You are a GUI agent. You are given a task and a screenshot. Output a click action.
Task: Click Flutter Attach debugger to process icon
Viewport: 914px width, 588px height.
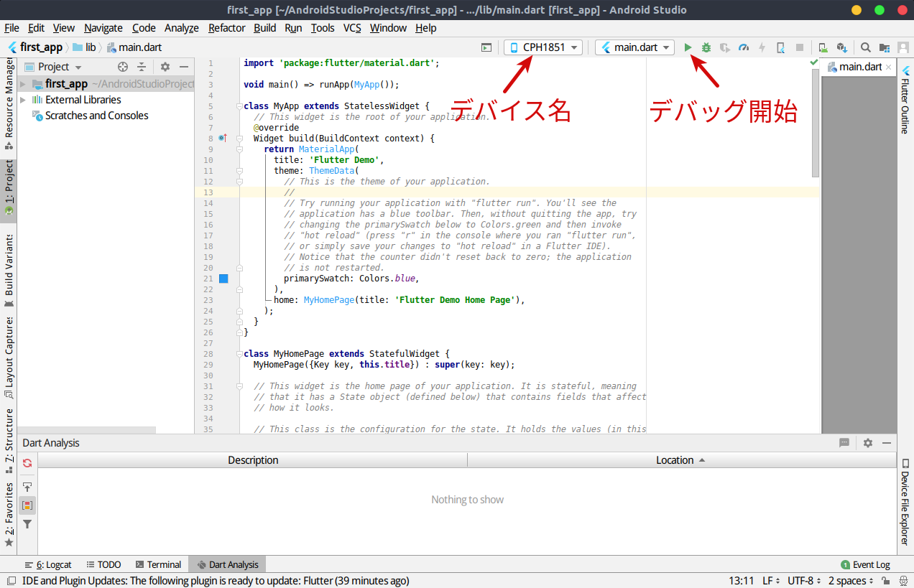781,47
